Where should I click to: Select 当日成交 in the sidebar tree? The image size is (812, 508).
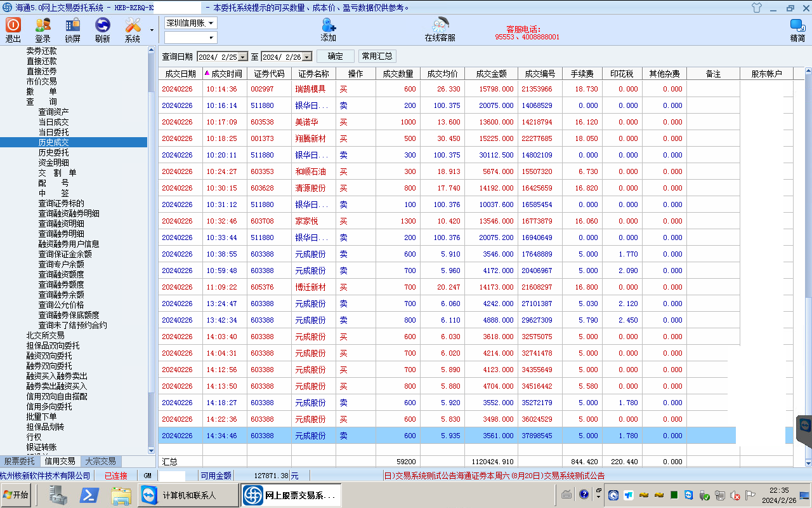click(53, 122)
